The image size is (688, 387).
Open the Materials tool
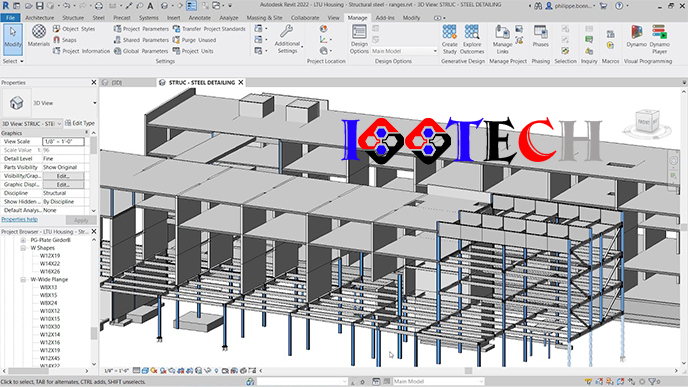pyautogui.click(x=39, y=35)
